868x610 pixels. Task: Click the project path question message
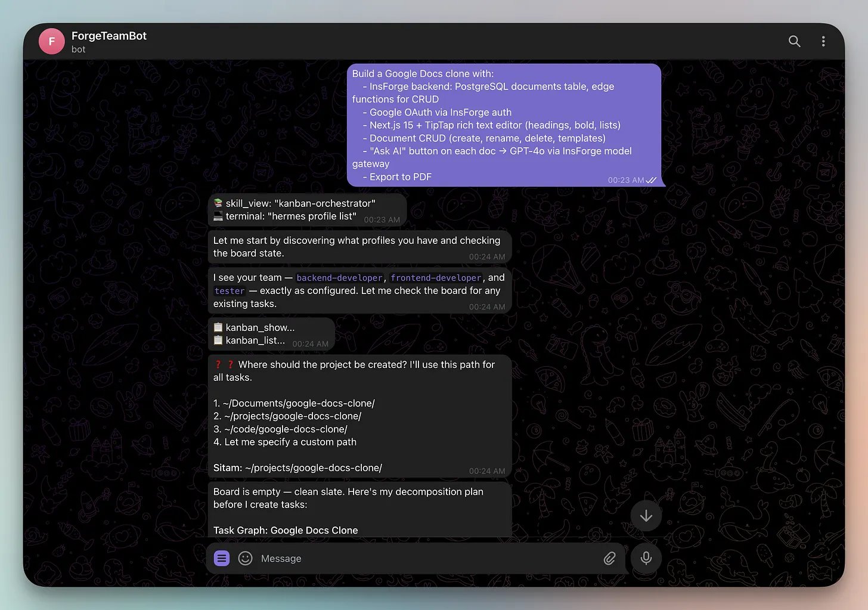click(x=359, y=416)
